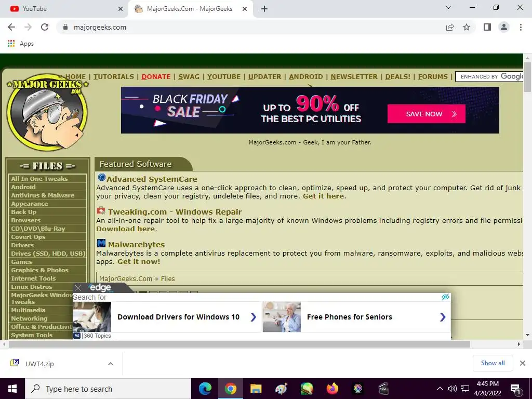
Task: Click the Windows taskbar search box
Action: [x=108, y=389]
